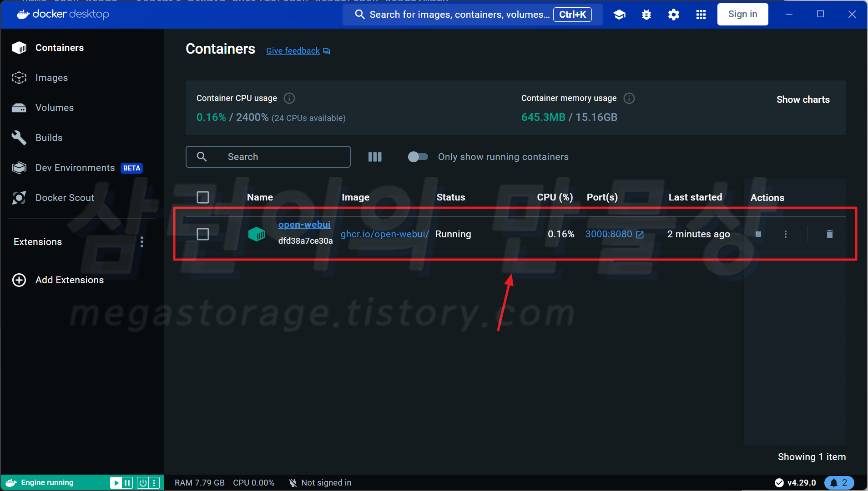Click the container ID dfd38a7ce30a
The height and width of the screenshot is (491, 868).
[305, 241]
